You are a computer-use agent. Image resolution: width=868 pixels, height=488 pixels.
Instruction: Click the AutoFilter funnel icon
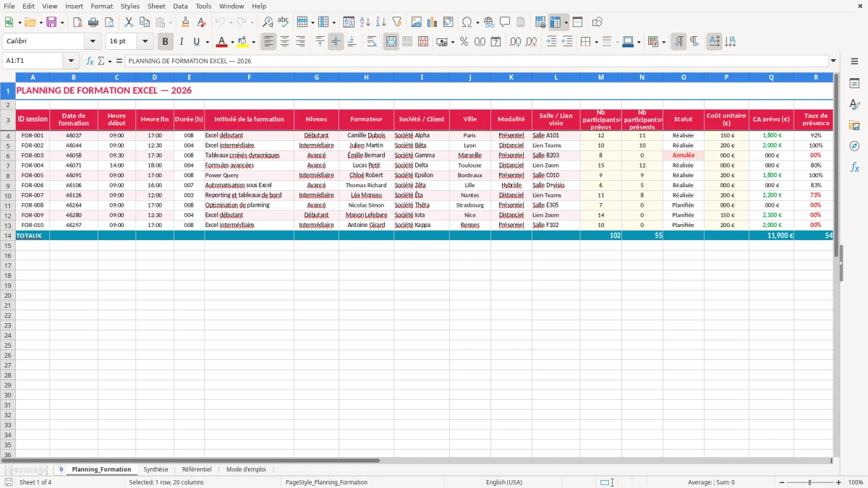pyautogui.click(x=397, y=22)
